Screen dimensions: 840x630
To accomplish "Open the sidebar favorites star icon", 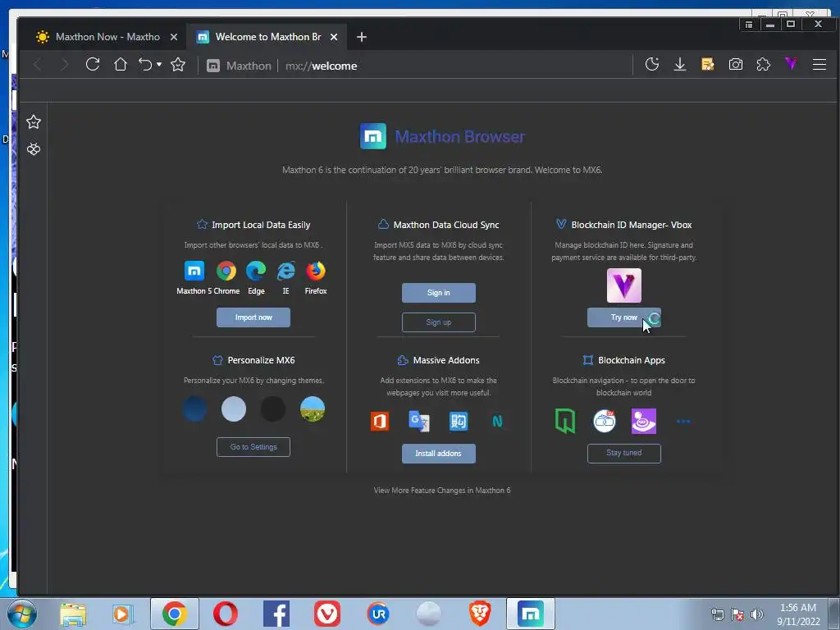I will tap(34, 121).
